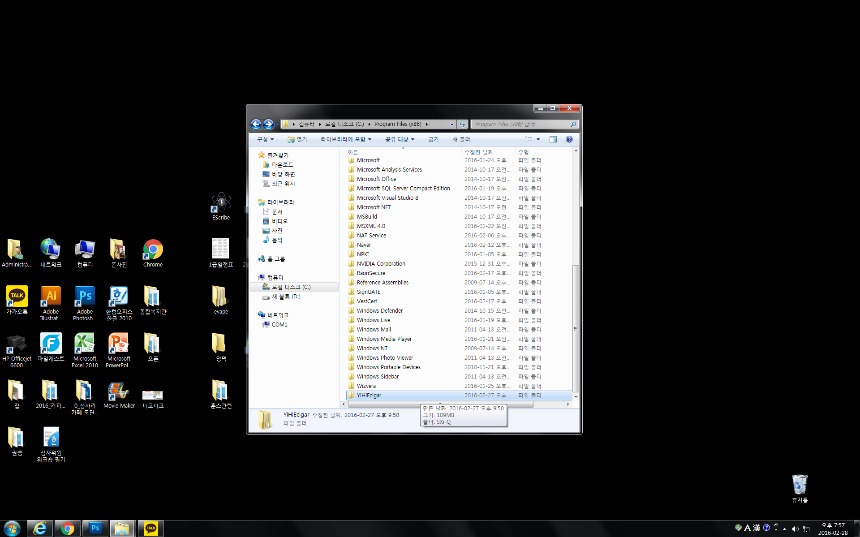Click the vertical scrollbar up arrow
The width and height of the screenshot is (860, 537).
pyautogui.click(x=575, y=151)
